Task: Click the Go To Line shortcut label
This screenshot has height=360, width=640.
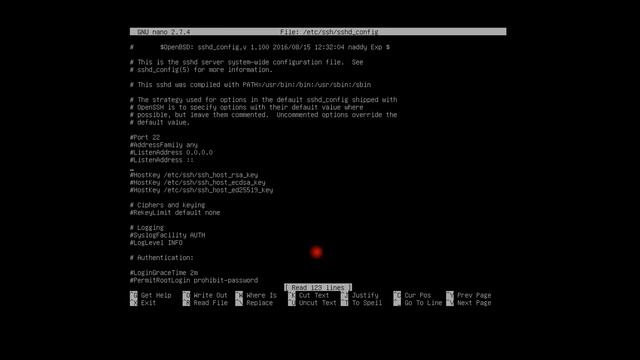Action: 423,303
